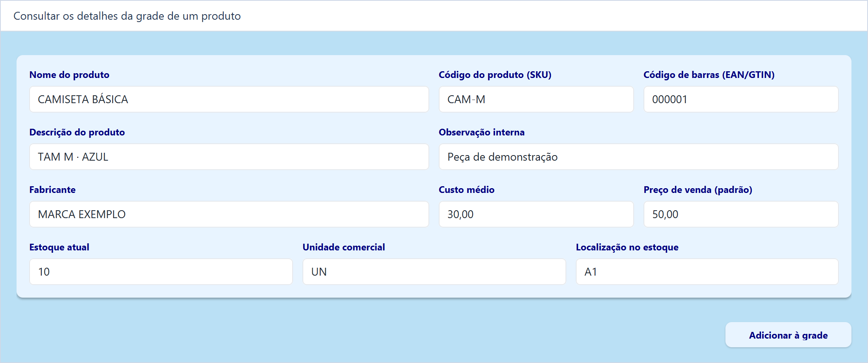
Task: Click the 'Nome do produto' label
Action: click(x=69, y=75)
